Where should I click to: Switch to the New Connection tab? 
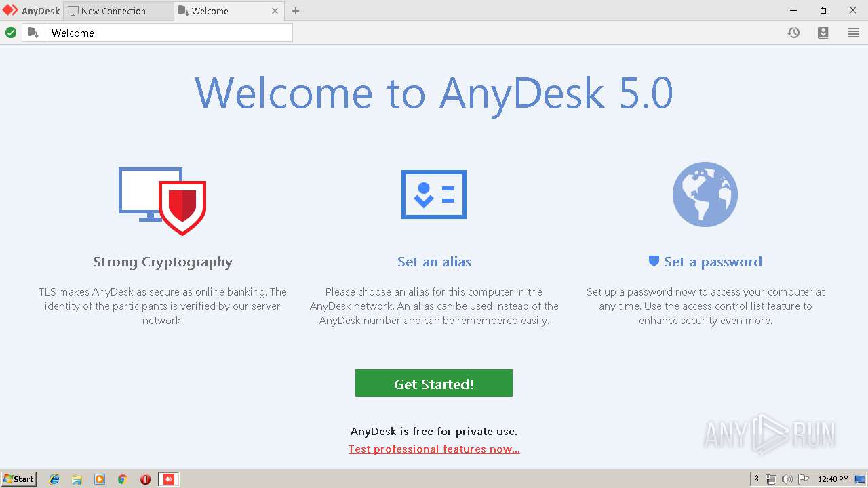[119, 11]
